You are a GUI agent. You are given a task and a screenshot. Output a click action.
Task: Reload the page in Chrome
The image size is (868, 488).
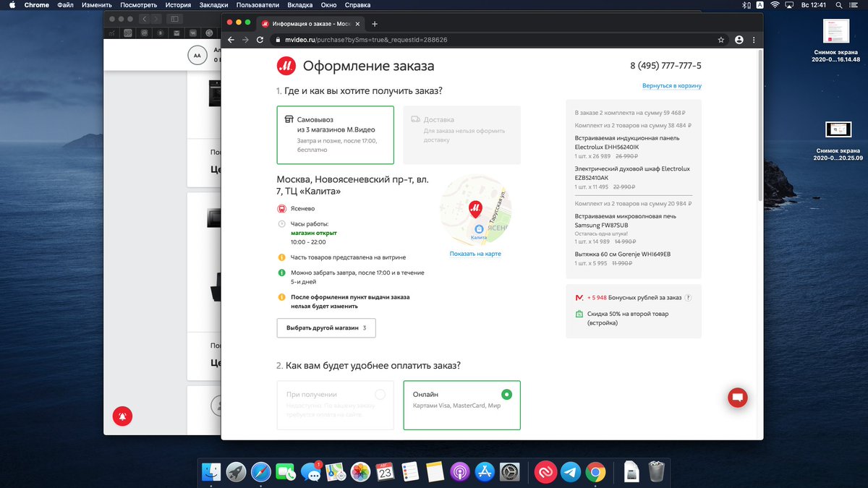260,40
